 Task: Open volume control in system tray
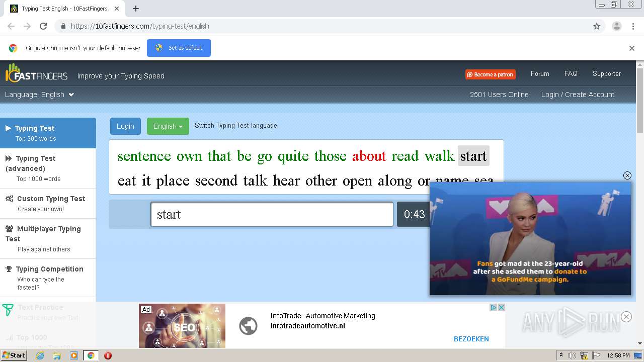pyautogui.click(x=572, y=355)
